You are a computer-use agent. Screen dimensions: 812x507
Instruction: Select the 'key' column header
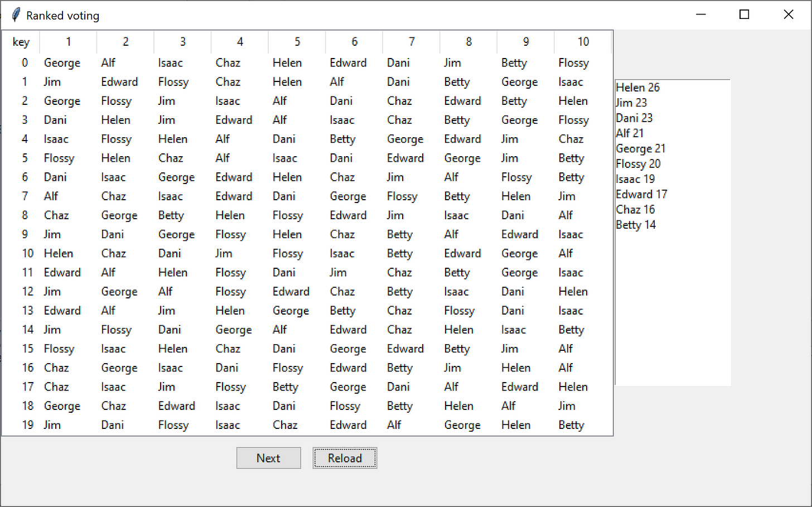pos(21,42)
